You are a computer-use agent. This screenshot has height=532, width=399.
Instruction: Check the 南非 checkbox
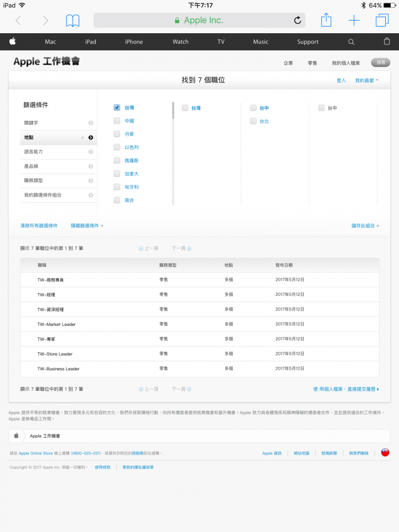[x=117, y=200]
